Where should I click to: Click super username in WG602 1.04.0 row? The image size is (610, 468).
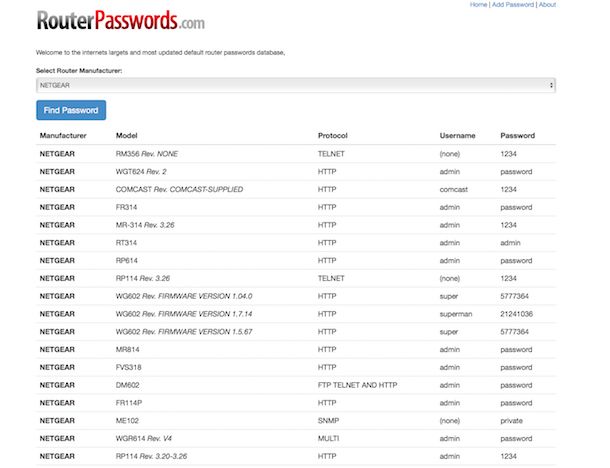(x=449, y=296)
